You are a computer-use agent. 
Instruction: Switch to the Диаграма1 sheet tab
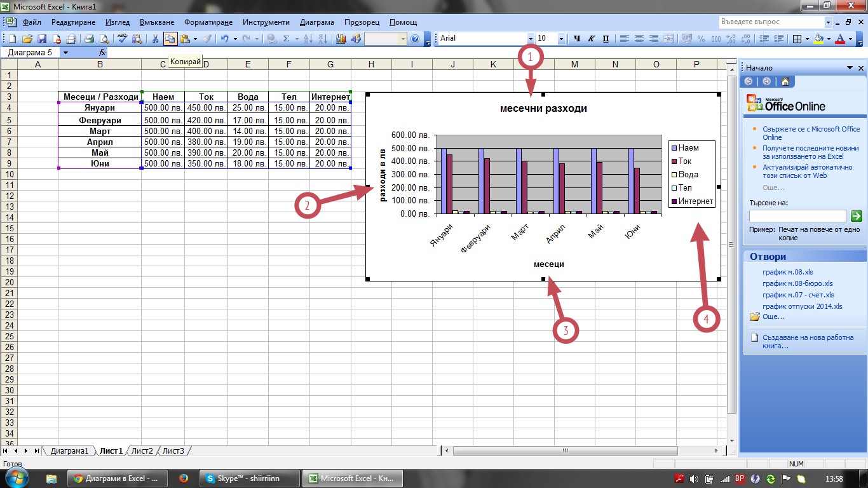tap(69, 451)
